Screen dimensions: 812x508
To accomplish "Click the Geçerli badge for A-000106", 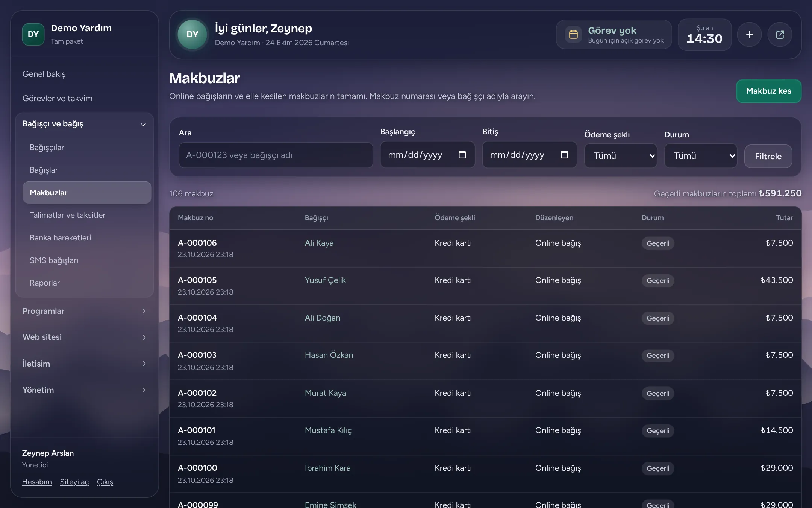I will click(x=658, y=243).
